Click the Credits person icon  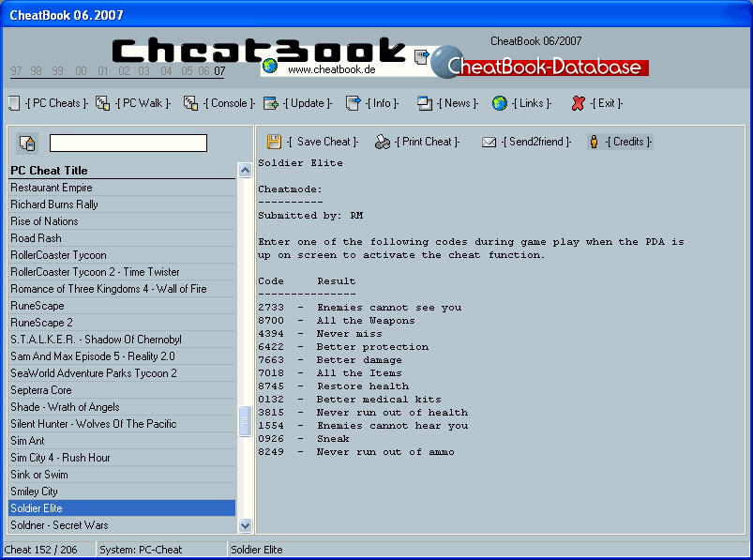594,142
